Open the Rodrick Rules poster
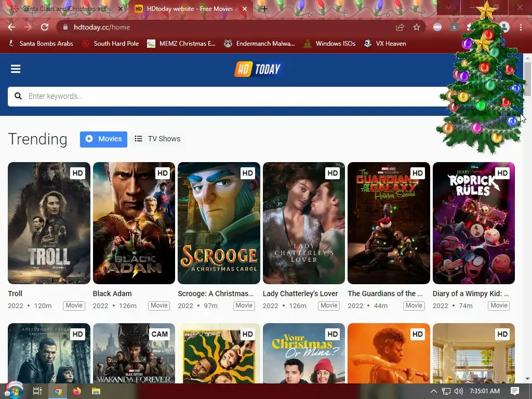Viewport: 532px width, 399px height. [x=474, y=223]
